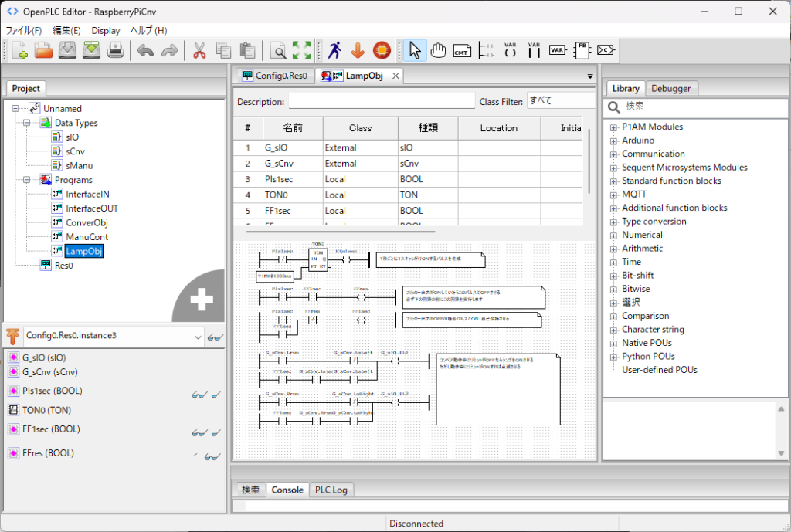Expand the Arduino library group
Viewport: 791px width, 532px height.
coord(613,141)
